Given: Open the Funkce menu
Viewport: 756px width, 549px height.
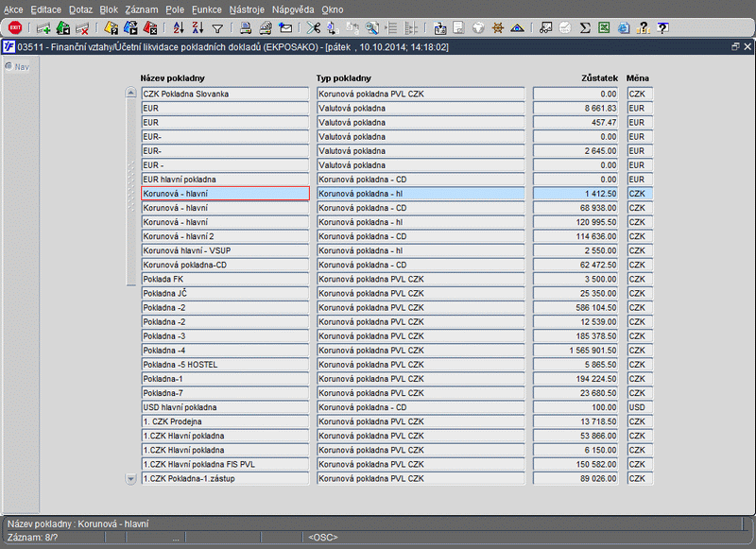Looking at the screenshot, I should (x=207, y=9).
